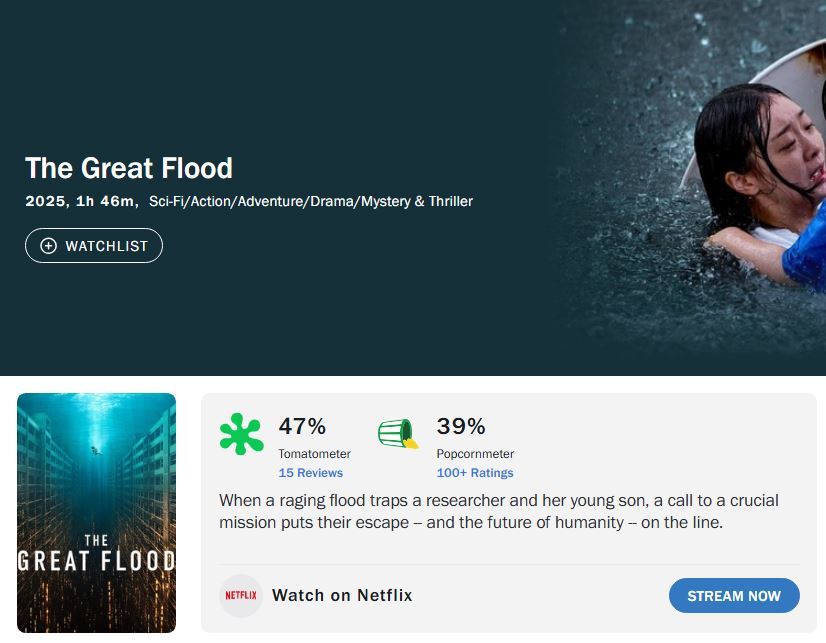This screenshot has height=643, width=826.
Task: Click the Watch on Netflix text
Action: 342,595
